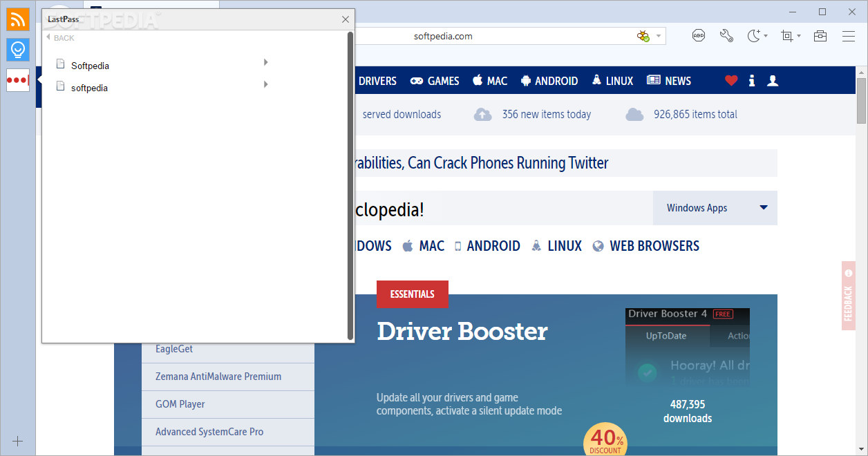This screenshot has width=868, height=456.
Task: Click the Driver Booster 4 screenshot thumbnail
Action: tap(688, 348)
